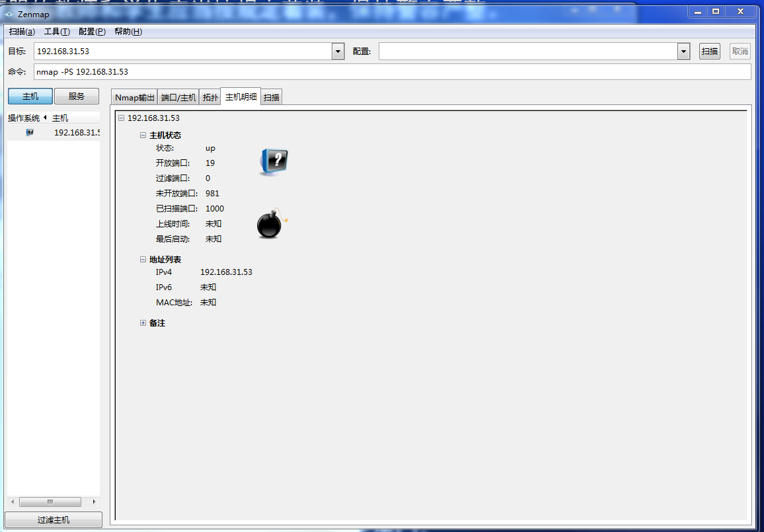Collapse the 192.168.31.53 root node
The height and width of the screenshot is (532, 764).
pos(121,118)
